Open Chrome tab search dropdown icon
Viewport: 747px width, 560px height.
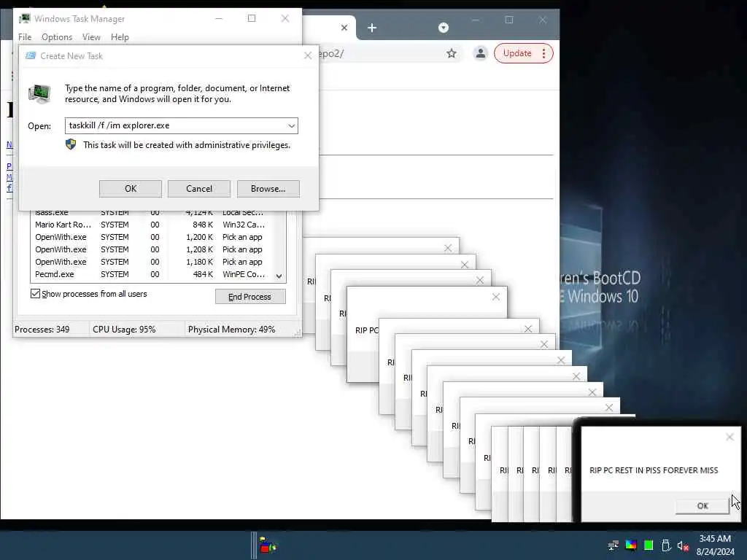[443, 28]
